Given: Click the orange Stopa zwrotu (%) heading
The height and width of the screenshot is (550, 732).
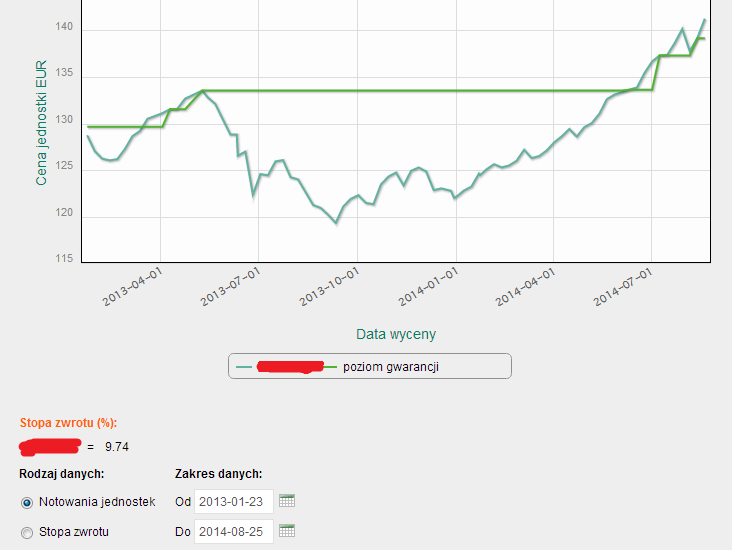Looking at the screenshot, I should 68,424.
